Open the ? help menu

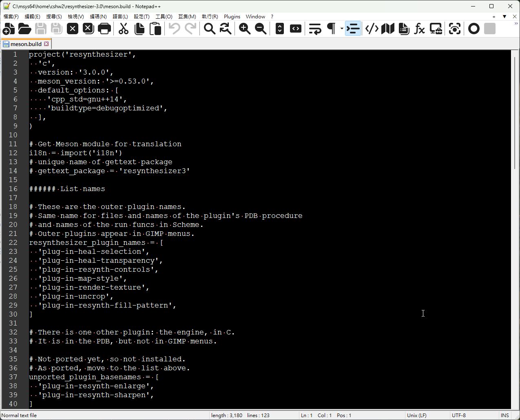pos(272,16)
